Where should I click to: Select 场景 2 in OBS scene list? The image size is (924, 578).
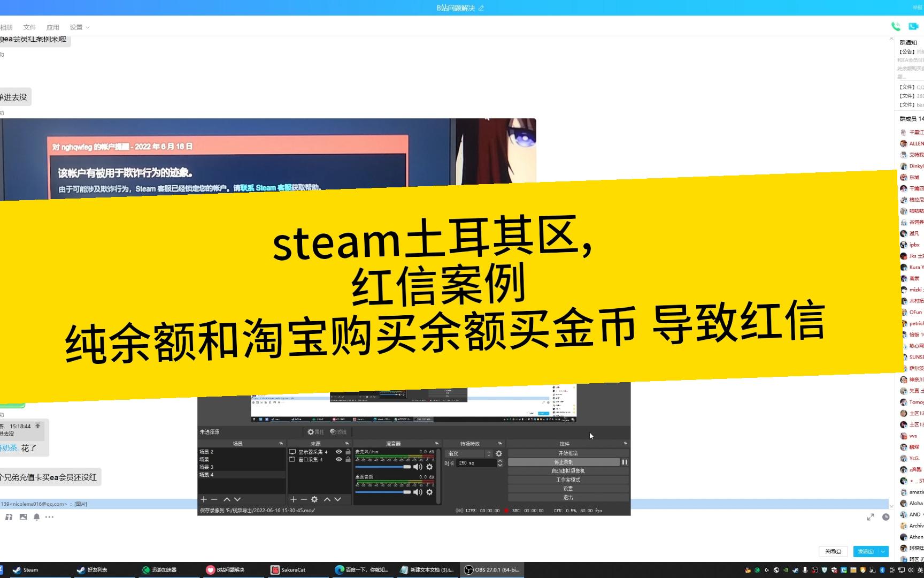242,452
